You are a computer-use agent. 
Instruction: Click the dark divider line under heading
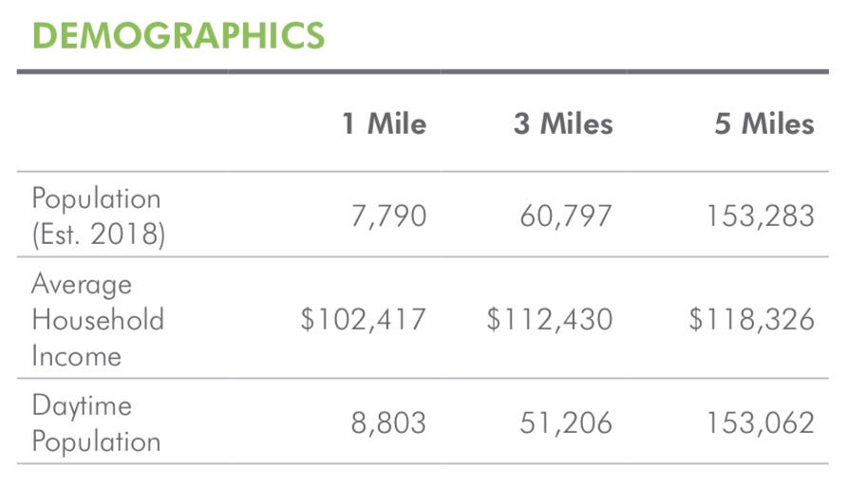[423, 71]
